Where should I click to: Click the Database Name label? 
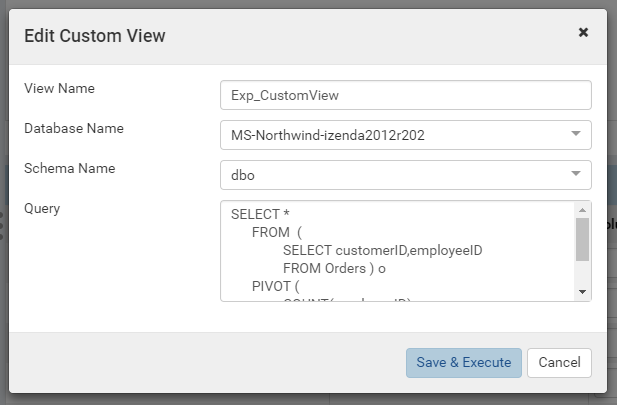(74, 128)
